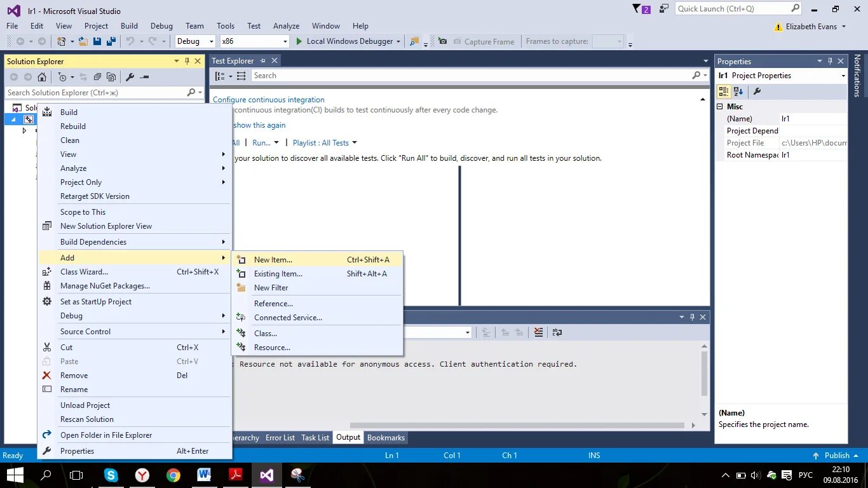The width and height of the screenshot is (868, 488).
Task: Click the Clear All icon in Output
Action: [539, 332]
